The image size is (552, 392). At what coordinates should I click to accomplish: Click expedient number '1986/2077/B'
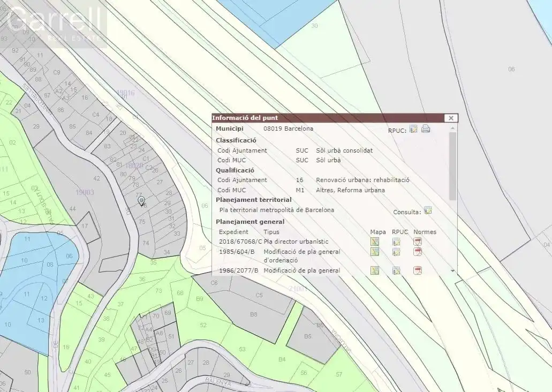(239, 270)
